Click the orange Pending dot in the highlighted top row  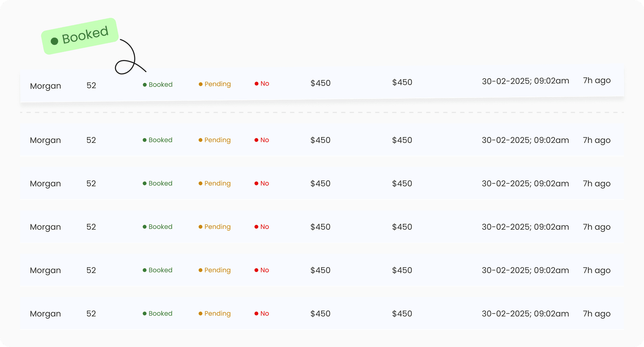click(200, 84)
